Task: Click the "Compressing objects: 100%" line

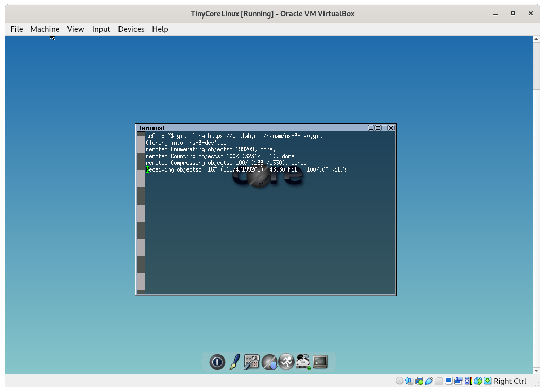Action: click(226, 163)
